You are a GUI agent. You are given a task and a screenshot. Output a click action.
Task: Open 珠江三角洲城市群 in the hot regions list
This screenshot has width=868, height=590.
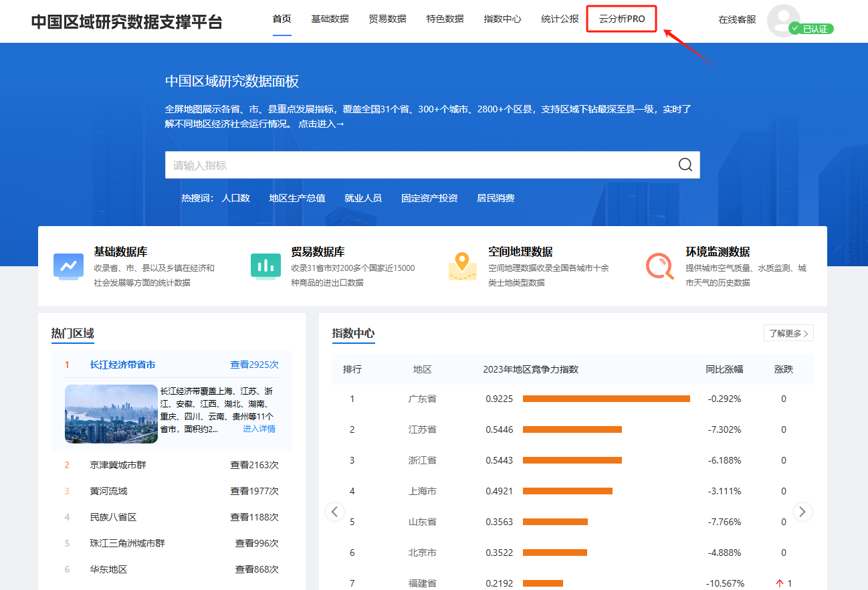[x=127, y=543]
